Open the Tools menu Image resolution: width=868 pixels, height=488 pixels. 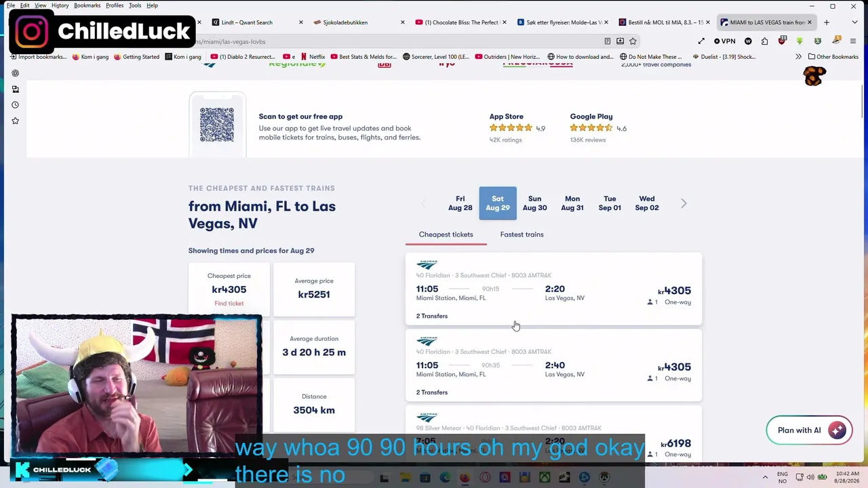click(135, 5)
